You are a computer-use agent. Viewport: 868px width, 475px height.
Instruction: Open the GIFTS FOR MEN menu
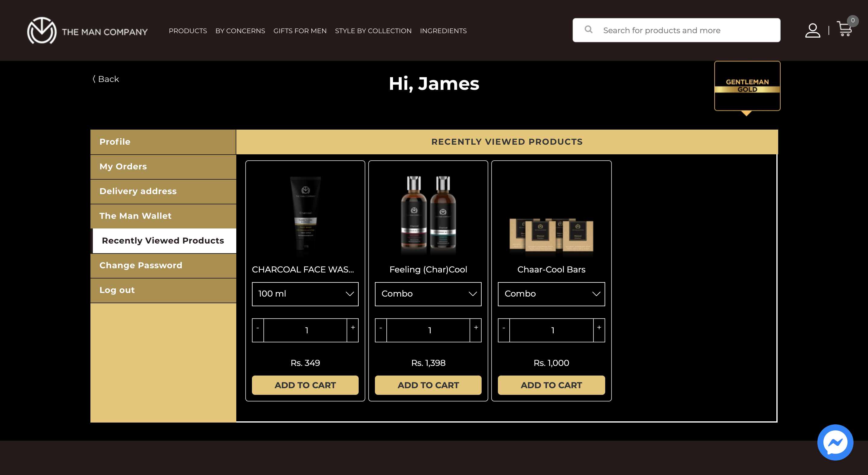tap(300, 31)
